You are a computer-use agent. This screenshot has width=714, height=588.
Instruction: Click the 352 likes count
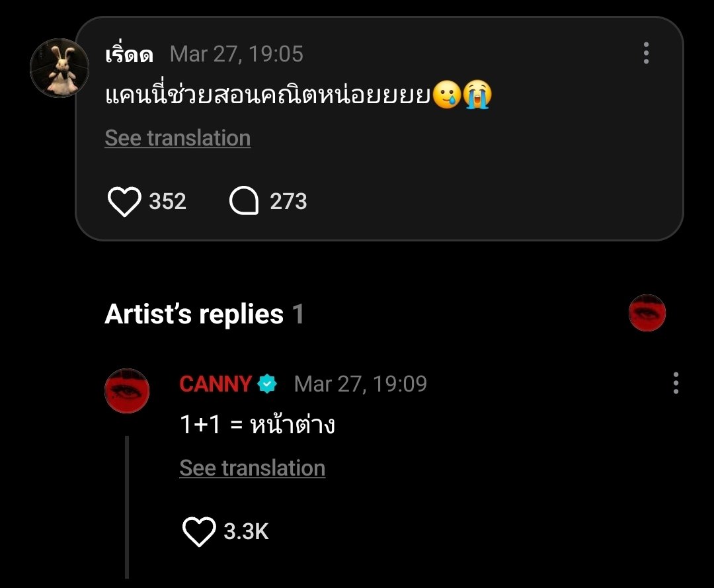[167, 202]
